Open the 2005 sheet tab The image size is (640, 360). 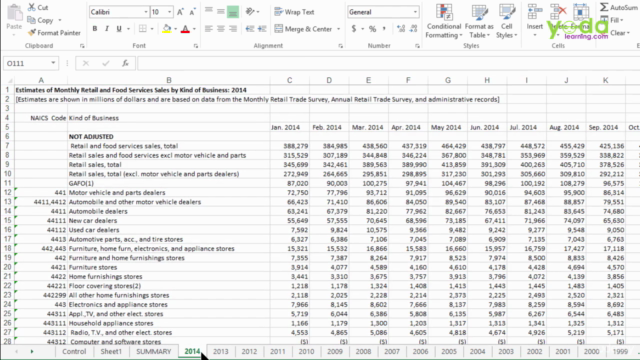point(449,351)
